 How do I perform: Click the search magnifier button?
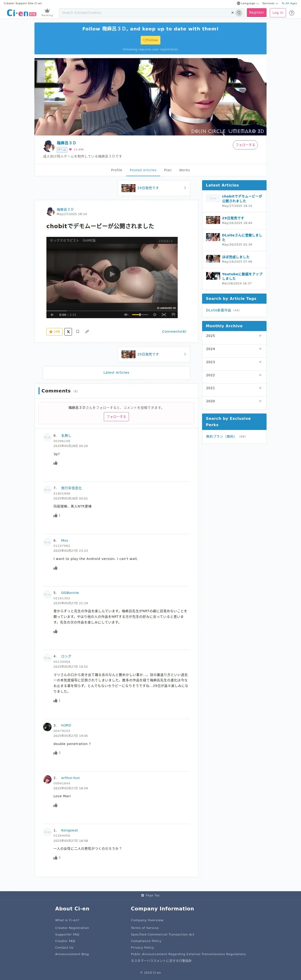[239, 13]
